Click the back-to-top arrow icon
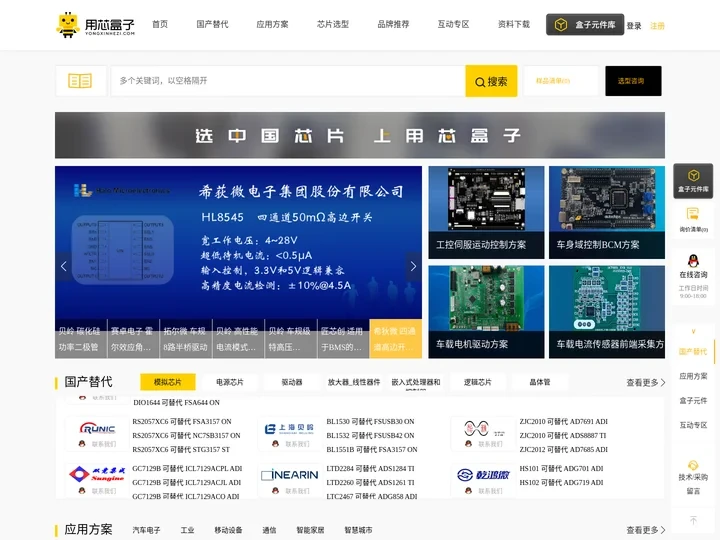Screen dimensions: 720x540 (x=693, y=520)
